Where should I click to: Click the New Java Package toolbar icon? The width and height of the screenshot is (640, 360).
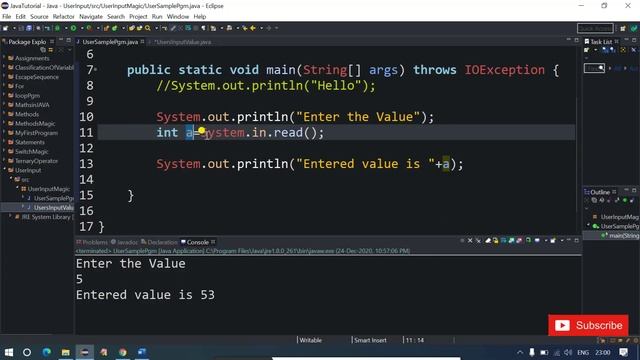[107, 28]
